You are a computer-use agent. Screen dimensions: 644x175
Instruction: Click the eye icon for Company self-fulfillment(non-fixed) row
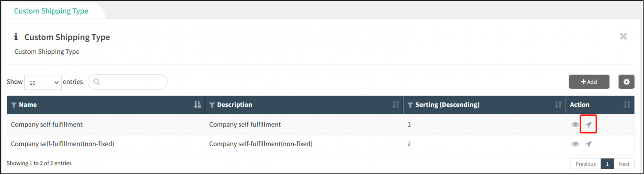point(575,144)
